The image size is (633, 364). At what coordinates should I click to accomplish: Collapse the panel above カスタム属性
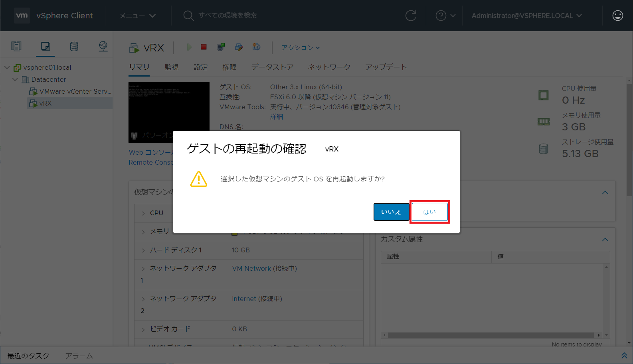[605, 193]
